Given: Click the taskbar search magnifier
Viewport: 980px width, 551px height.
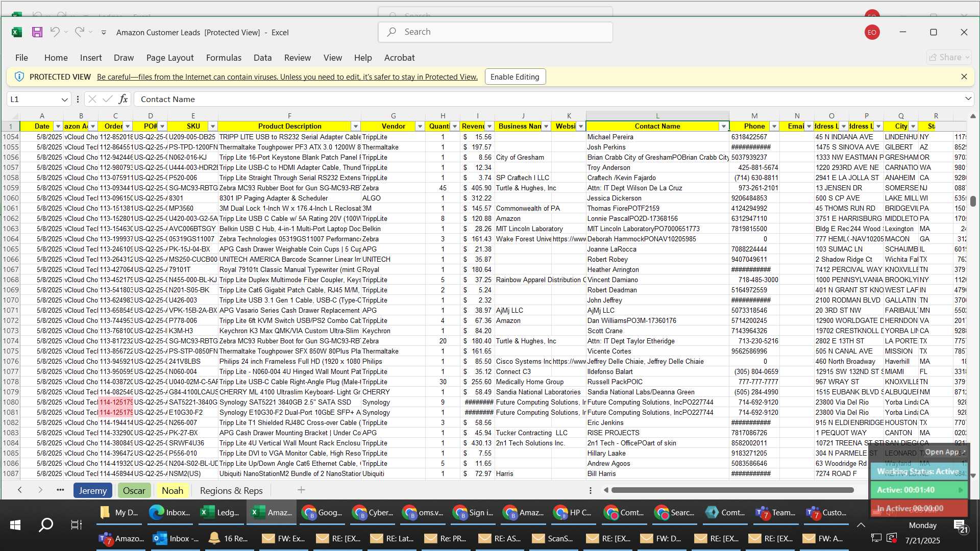Looking at the screenshot, I should pos(46,524).
